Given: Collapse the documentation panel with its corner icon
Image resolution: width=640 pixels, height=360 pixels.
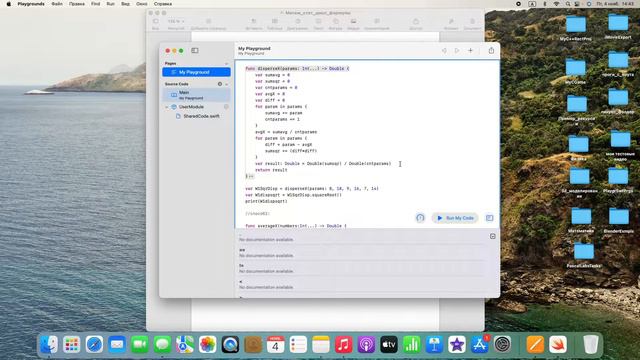Looking at the screenshot, I should (x=493, y=236).
